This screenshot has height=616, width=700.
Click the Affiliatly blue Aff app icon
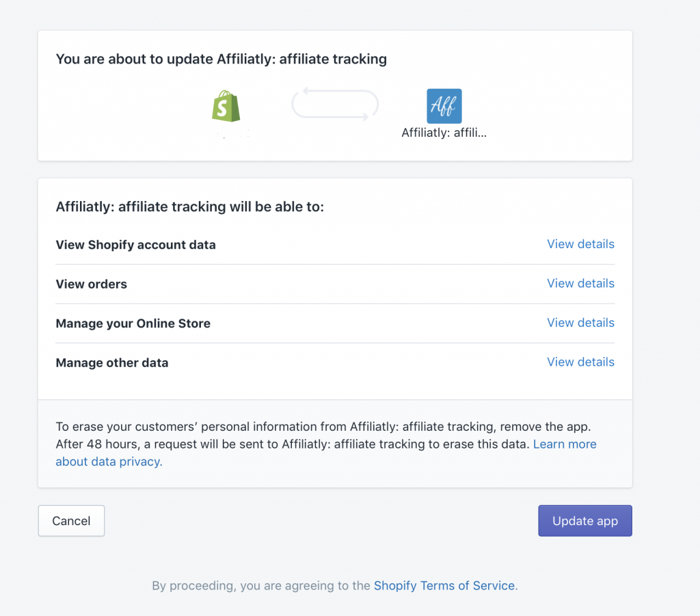click(x=444, y=106)
